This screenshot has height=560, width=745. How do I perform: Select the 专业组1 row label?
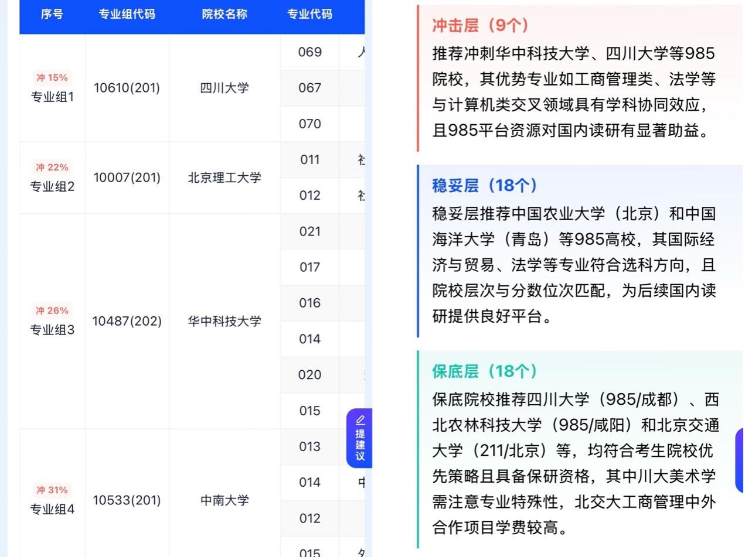52,97
